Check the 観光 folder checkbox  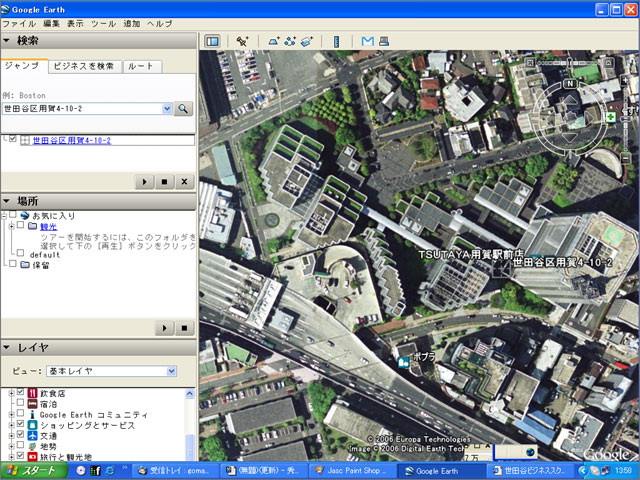20,225
